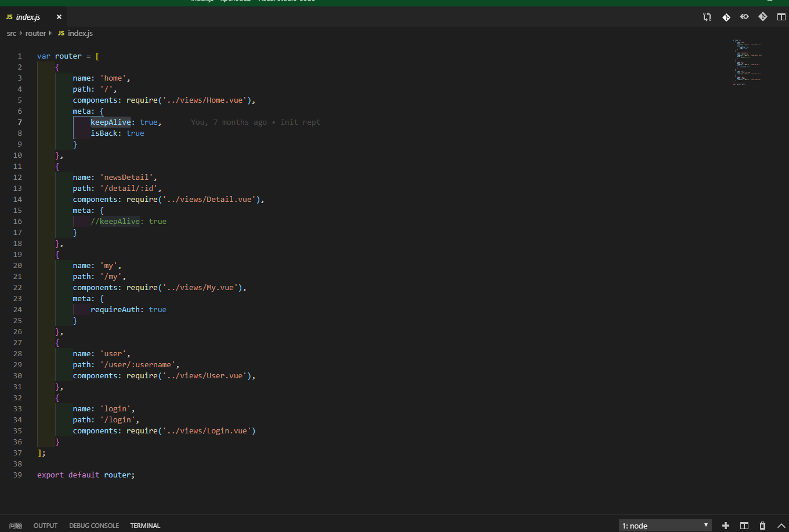Click the '/login' path string on line 34

click(117, 420)
